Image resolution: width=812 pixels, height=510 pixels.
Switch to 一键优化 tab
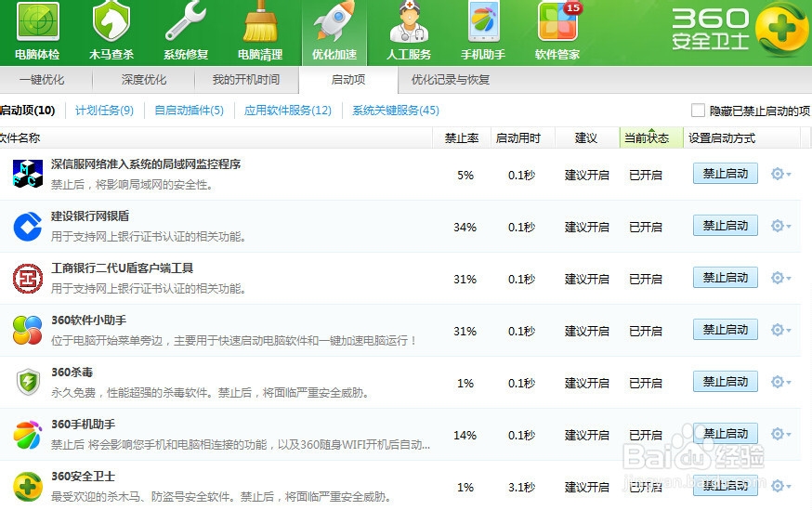42,80
